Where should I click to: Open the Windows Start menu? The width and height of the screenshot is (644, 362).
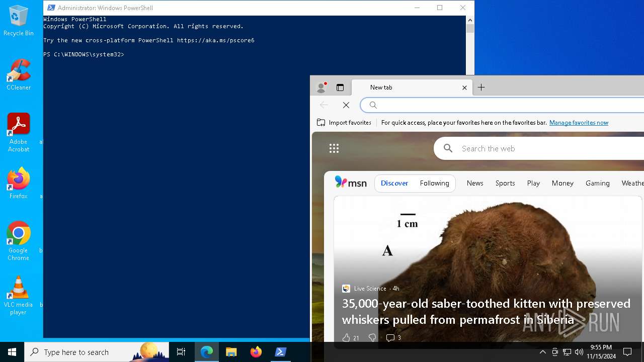pos(12,352)
